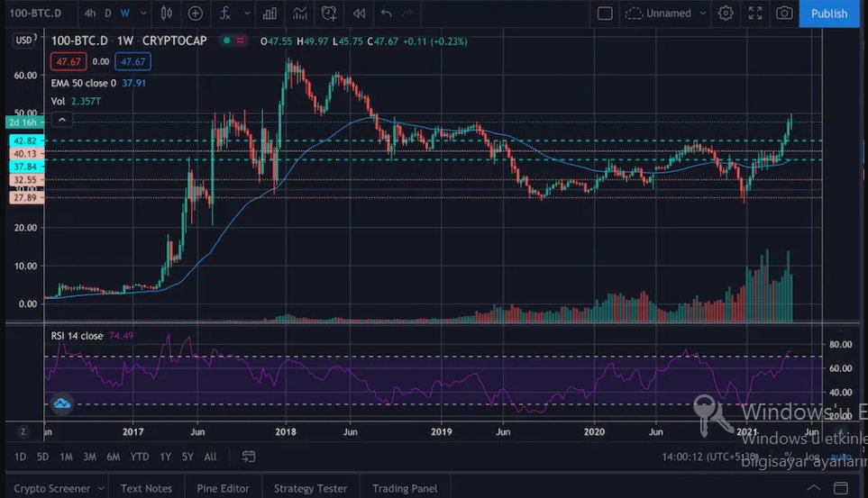This screenshot has width=868, height=498.
Task: Toggle auto scale on the price axis
Action: point(840,457)
